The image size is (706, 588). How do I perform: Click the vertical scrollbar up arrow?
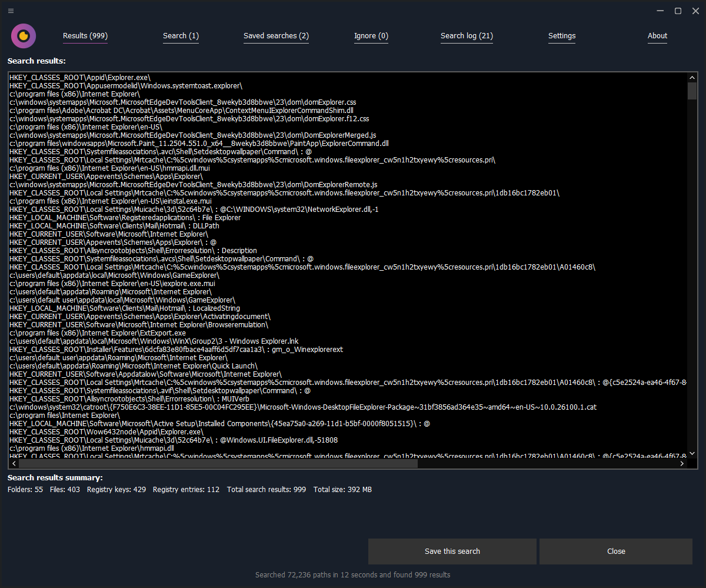tap(692, 78)
